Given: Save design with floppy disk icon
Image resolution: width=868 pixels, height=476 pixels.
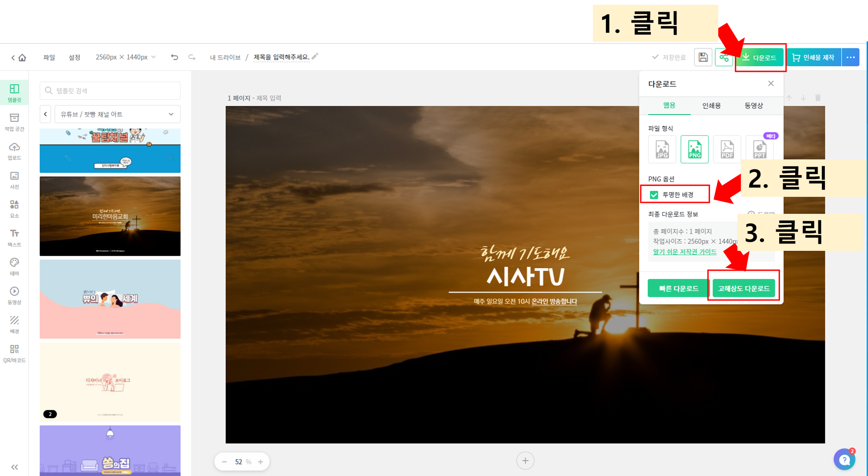Looking at the screenshot, I should click(x=703, y=57).
